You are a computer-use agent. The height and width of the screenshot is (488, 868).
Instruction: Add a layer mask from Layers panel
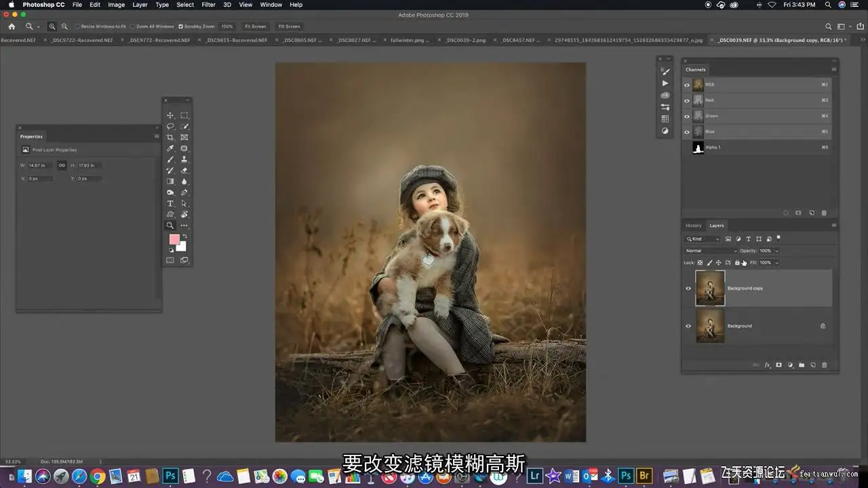[779, 365]
